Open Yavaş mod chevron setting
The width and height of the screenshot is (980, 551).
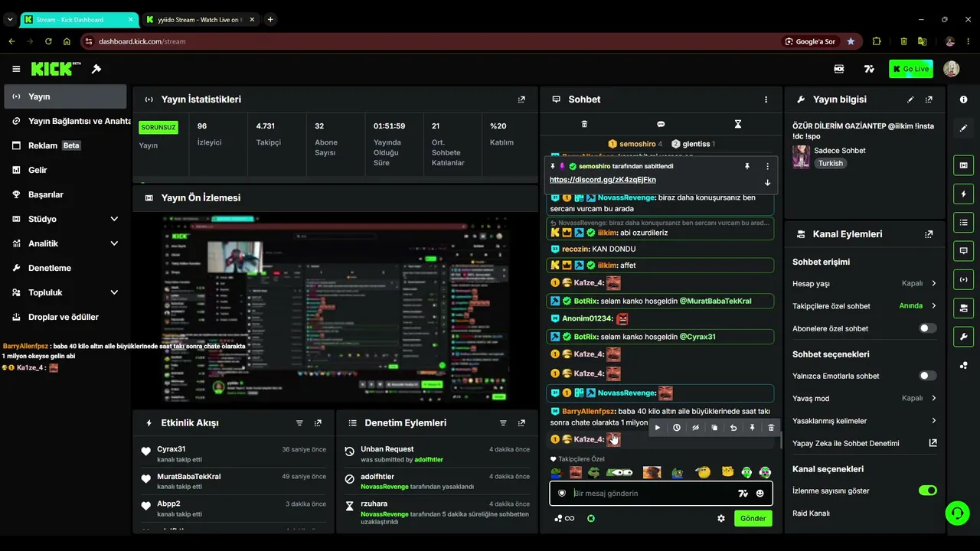tap(933, 398)
